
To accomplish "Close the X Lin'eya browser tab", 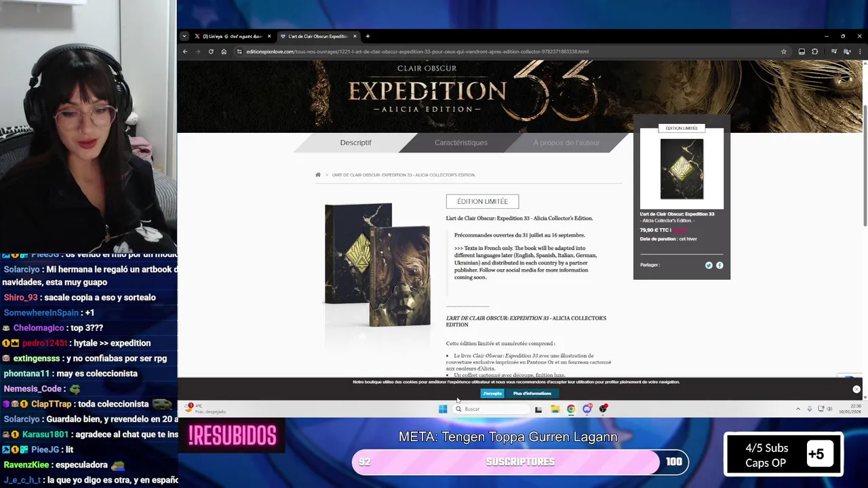I will tap(269, 37).
